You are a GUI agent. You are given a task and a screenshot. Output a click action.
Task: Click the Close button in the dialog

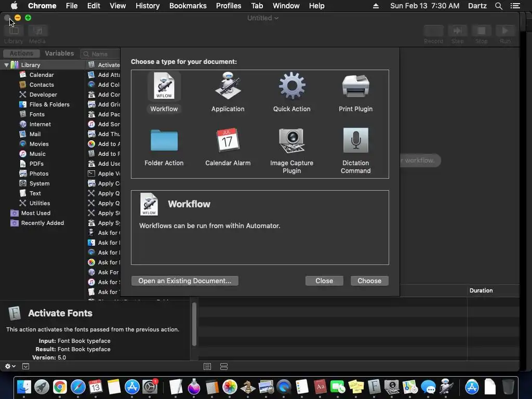[x=324, y=281]
